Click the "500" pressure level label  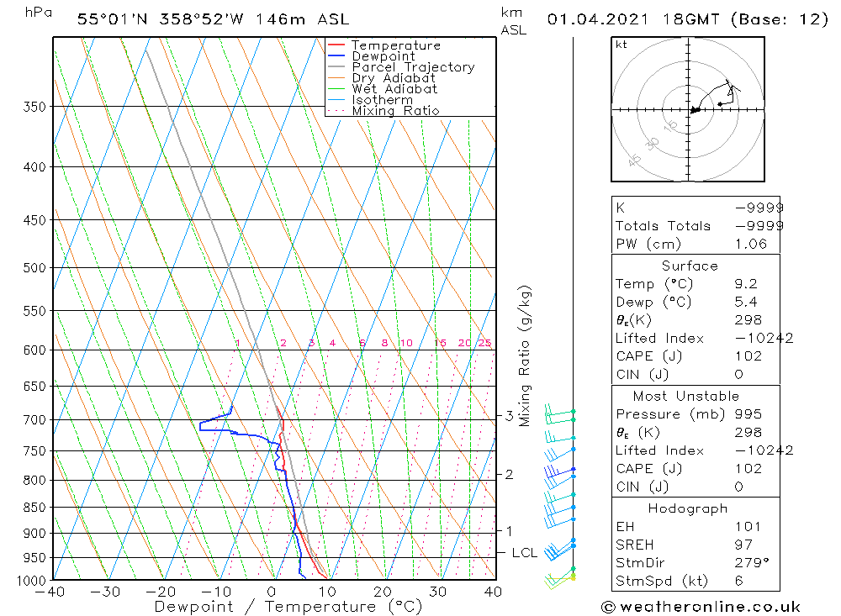pos(34,267)
